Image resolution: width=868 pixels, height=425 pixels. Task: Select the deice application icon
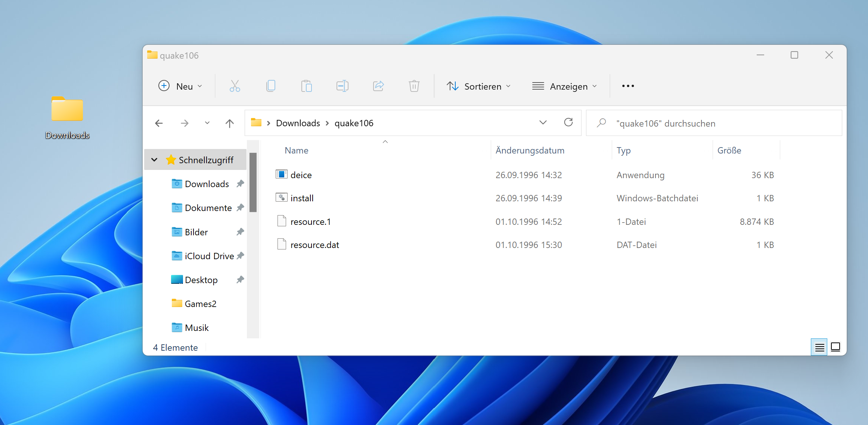tap(282, 174)
